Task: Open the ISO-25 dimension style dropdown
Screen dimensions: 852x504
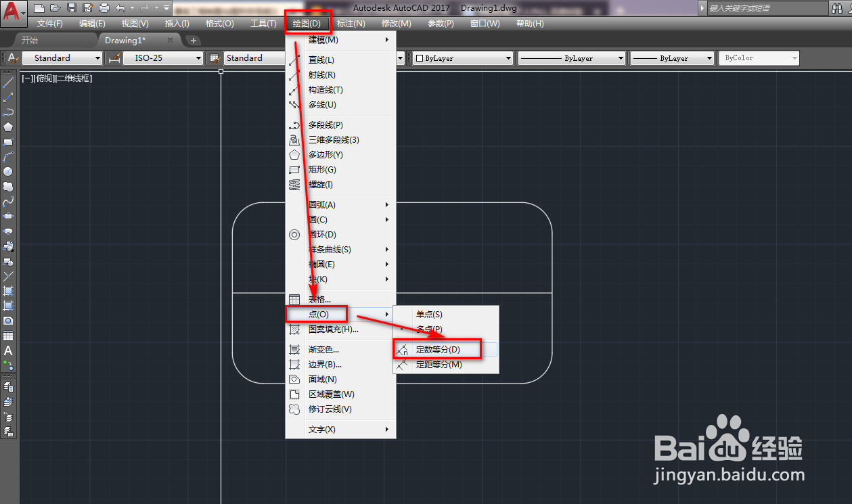Action: (163, 58)
